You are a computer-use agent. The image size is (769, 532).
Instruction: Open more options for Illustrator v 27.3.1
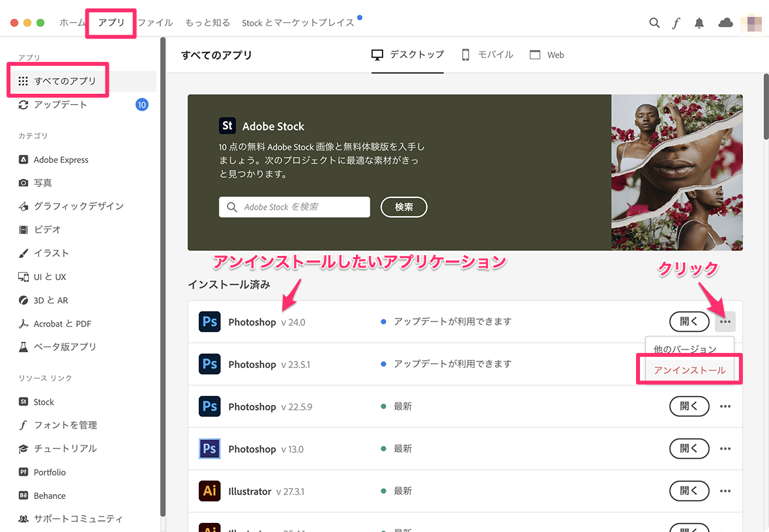(x=725, y=491)
